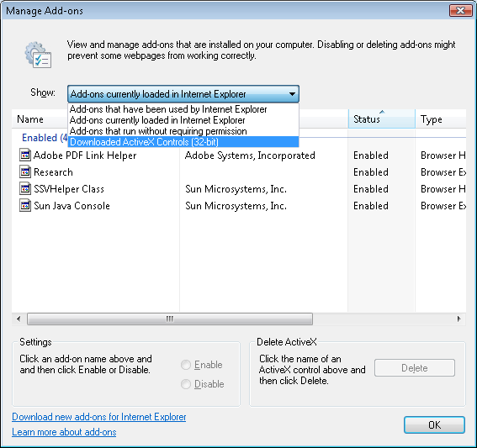Select the Sun Java Console name
The height and width of the screenshot is (448, 477).
72,206
